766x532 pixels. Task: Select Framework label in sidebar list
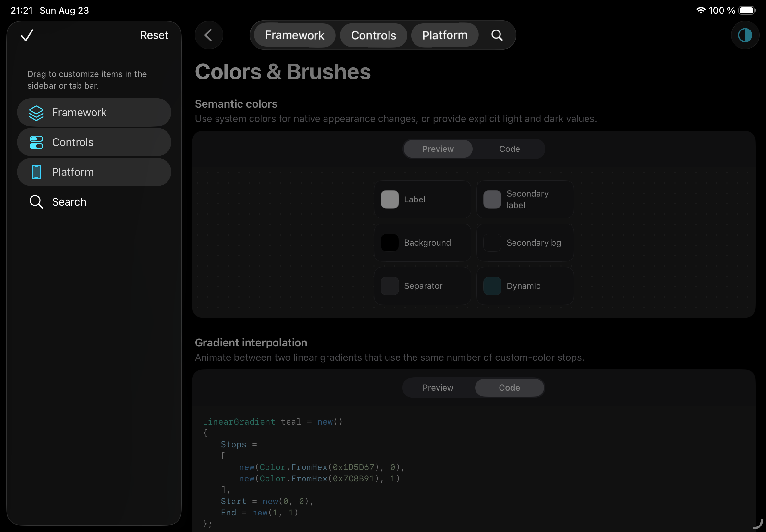(x=80, y=112)
